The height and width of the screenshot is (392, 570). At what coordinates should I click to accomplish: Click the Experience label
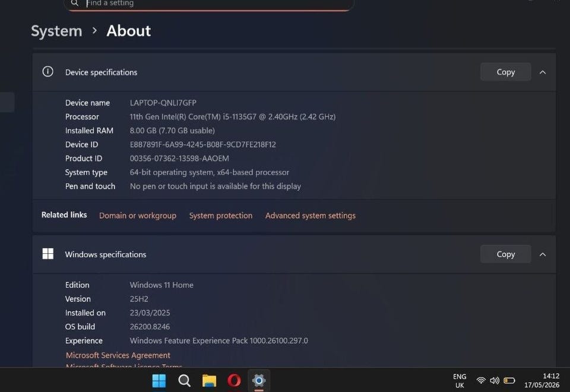tap(84, 341)
